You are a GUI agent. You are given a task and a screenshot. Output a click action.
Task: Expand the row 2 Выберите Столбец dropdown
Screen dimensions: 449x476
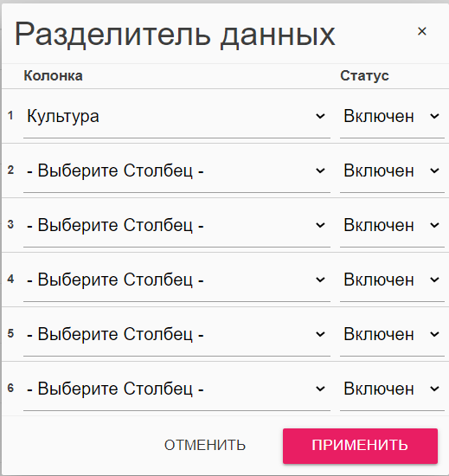(x=176, y=170)
